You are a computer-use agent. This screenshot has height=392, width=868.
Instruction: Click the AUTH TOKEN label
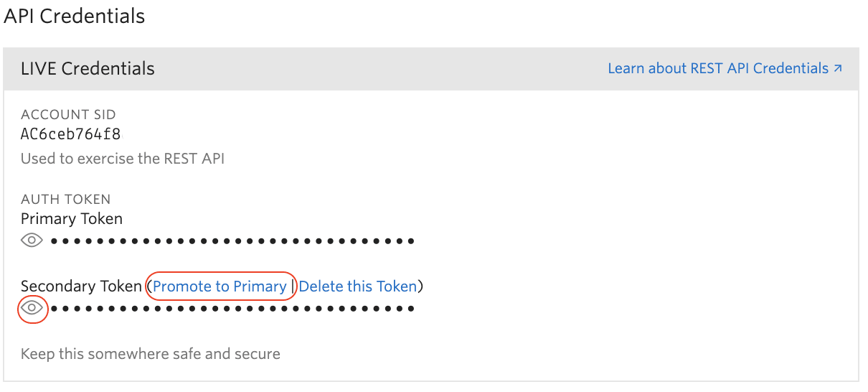coord(66,200)
